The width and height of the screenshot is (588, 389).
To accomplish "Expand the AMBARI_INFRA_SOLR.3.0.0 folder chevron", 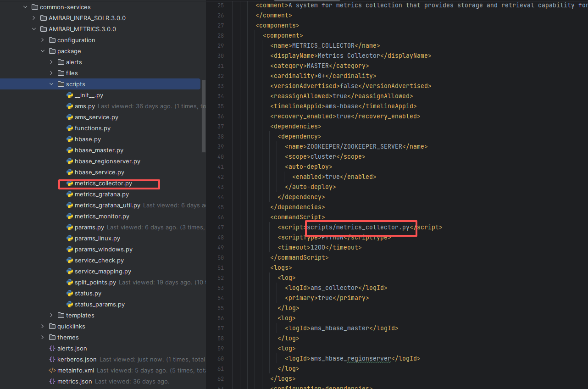I will (x=33, y=18).
